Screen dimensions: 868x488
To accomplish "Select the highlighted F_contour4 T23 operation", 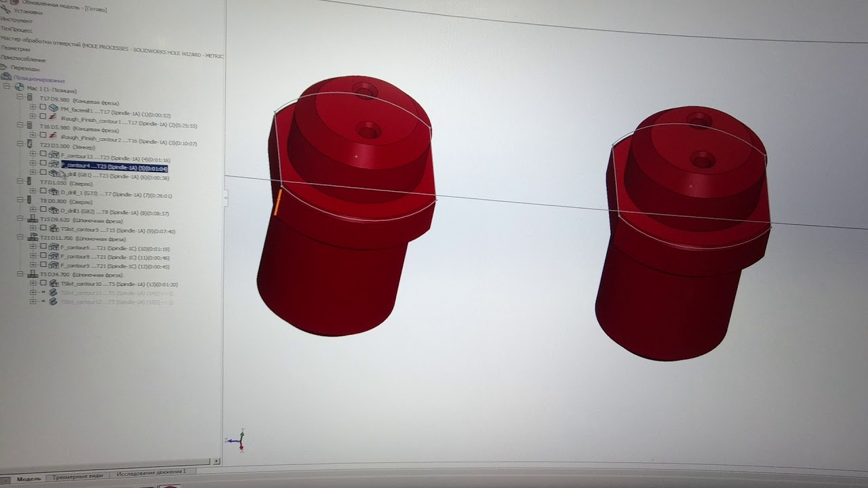I will 115,166.
